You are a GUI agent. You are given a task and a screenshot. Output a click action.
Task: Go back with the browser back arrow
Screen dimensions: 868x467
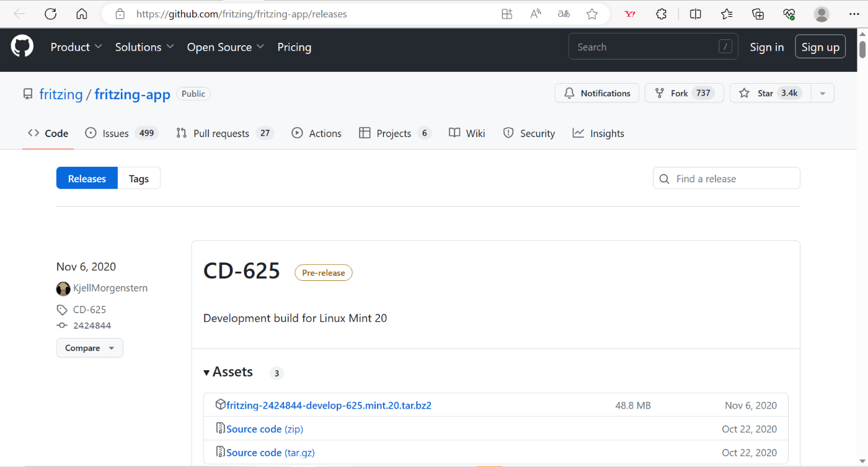pyautogui.click(x=19, y=14)
